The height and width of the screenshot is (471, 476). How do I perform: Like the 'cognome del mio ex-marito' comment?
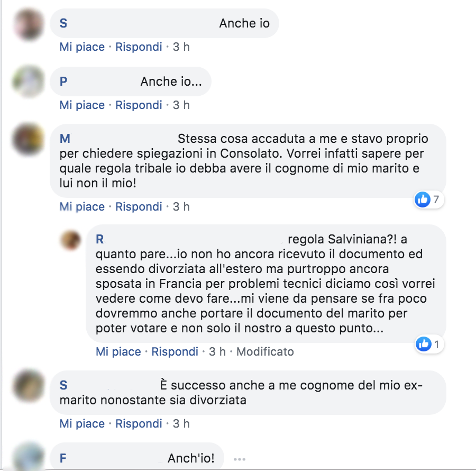click(x=82, y=423)
